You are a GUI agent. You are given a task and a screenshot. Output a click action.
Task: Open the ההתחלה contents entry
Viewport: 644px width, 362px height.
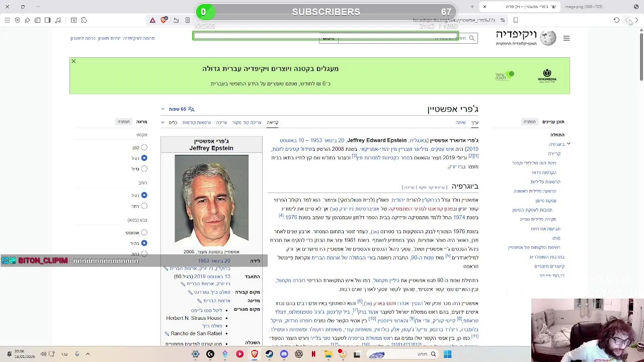[x=557, y=135]
